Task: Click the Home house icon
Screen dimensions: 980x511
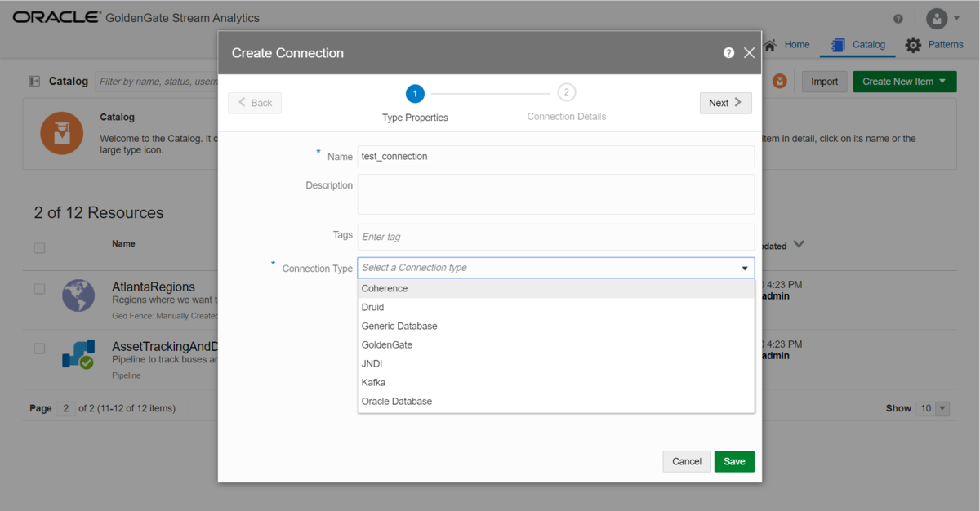Action: click(769, 45)
